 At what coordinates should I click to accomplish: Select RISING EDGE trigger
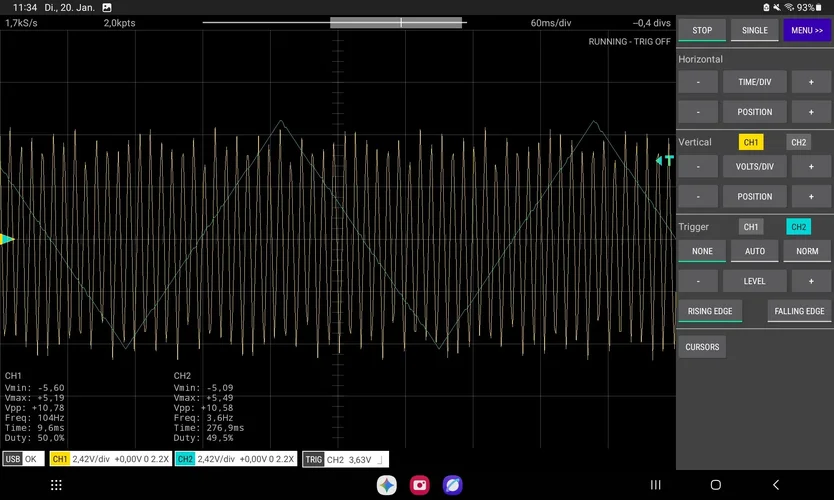pyautogui.click(x=710, y=311)
